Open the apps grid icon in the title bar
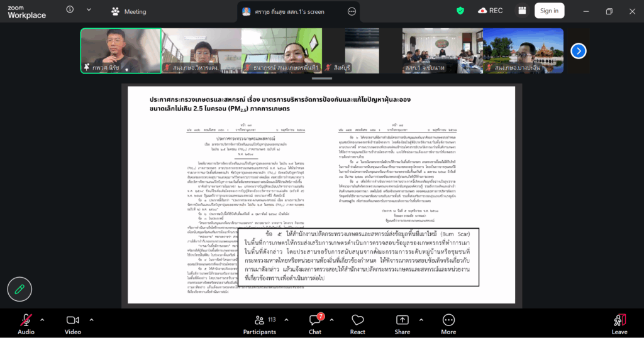 521,11
